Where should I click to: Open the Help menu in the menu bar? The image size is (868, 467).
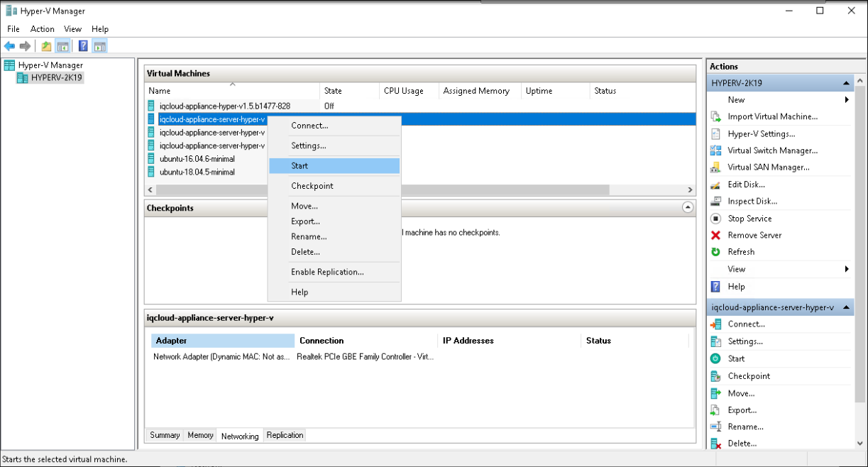point(100,29)
